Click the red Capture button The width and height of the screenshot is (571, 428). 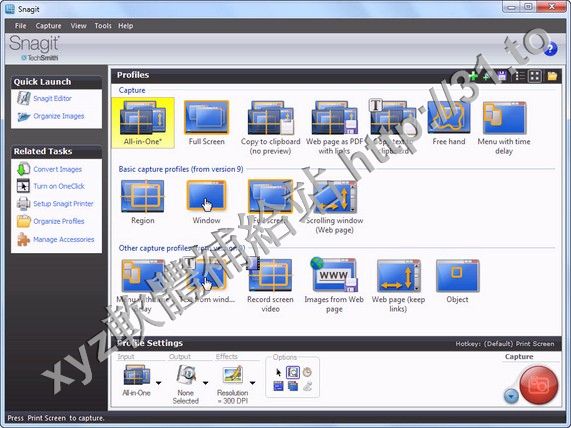pos(539,385)
